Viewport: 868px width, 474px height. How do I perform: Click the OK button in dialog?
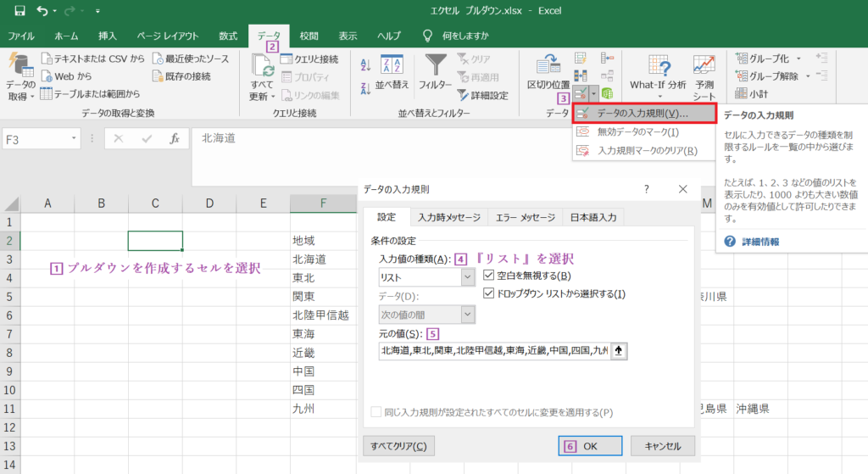pyautogui.click(x=590, y=446)
